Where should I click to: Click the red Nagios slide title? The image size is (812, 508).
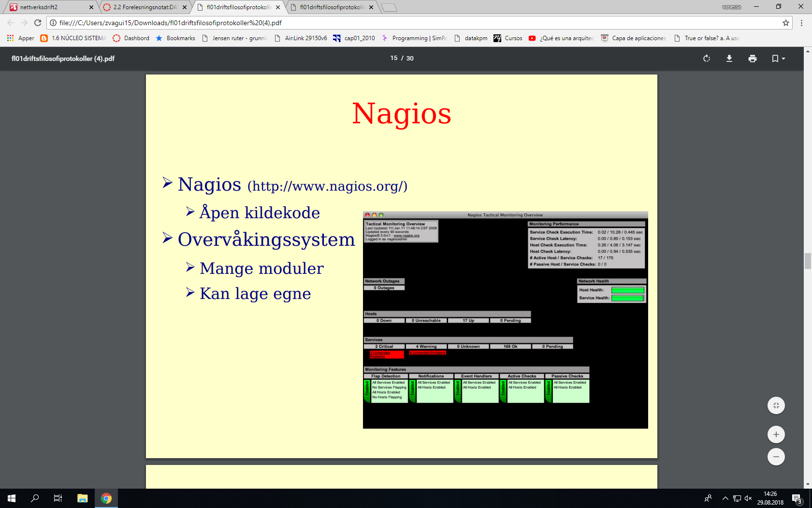click(401, 114)
